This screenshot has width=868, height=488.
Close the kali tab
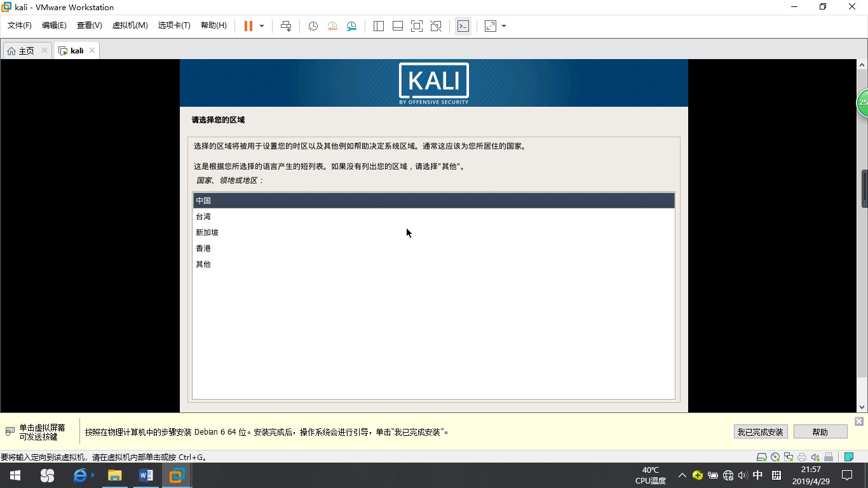92,50
